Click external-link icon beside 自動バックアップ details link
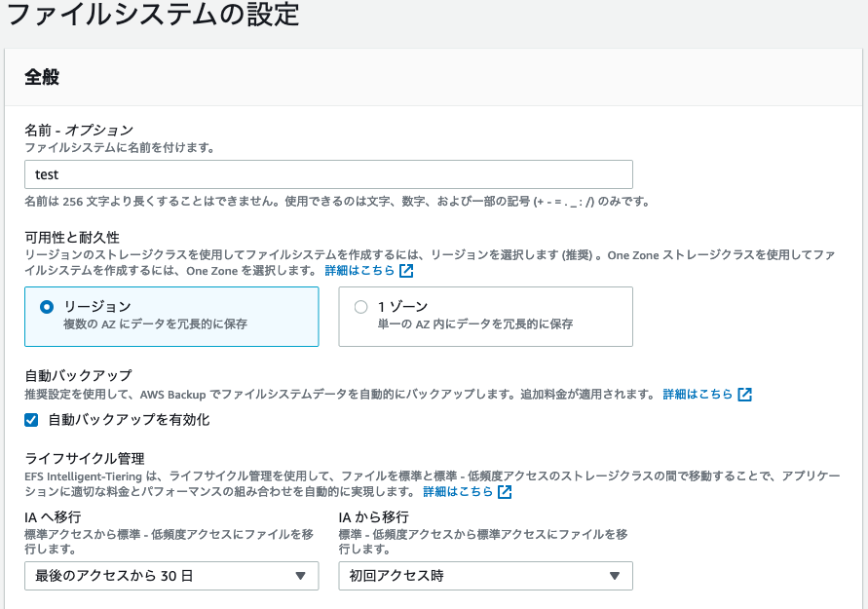The width and height of the screenshot is (868, 609). 744,395
